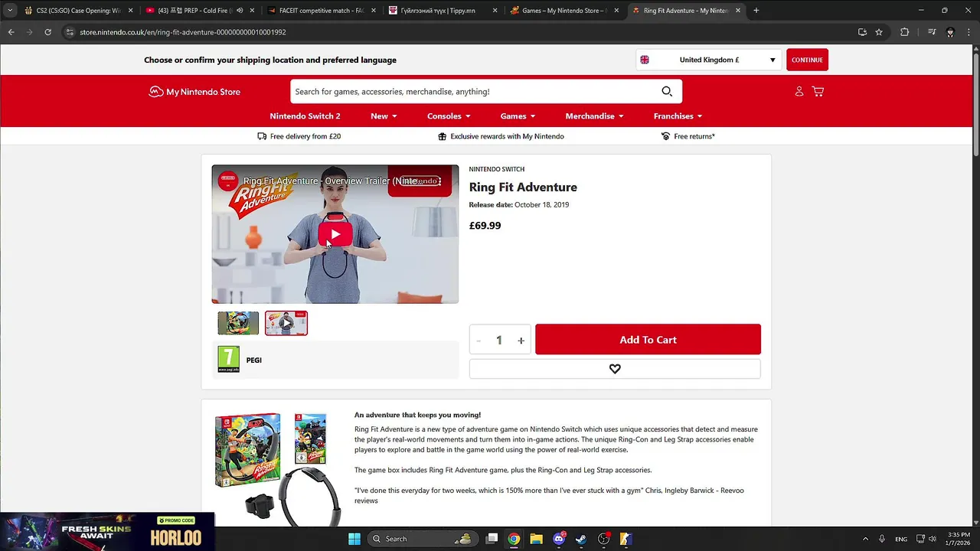Decrease quantity with the minus button
This screenshot has height=551, width=980.
point(479,341)
